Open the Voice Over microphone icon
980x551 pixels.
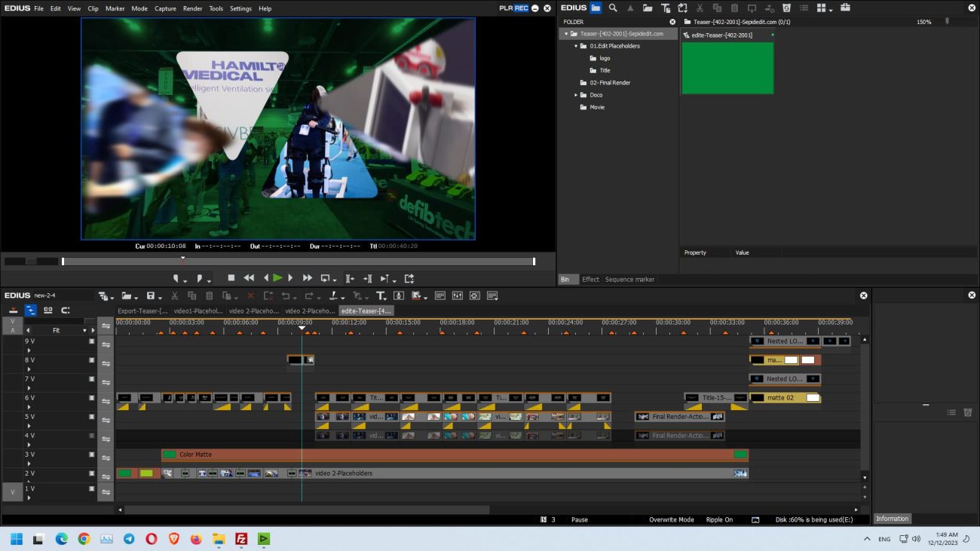click(399, 295)
